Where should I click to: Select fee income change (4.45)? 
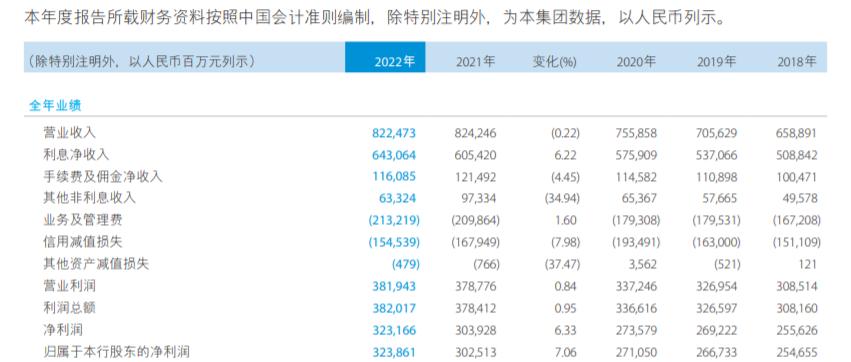point(566,177)
